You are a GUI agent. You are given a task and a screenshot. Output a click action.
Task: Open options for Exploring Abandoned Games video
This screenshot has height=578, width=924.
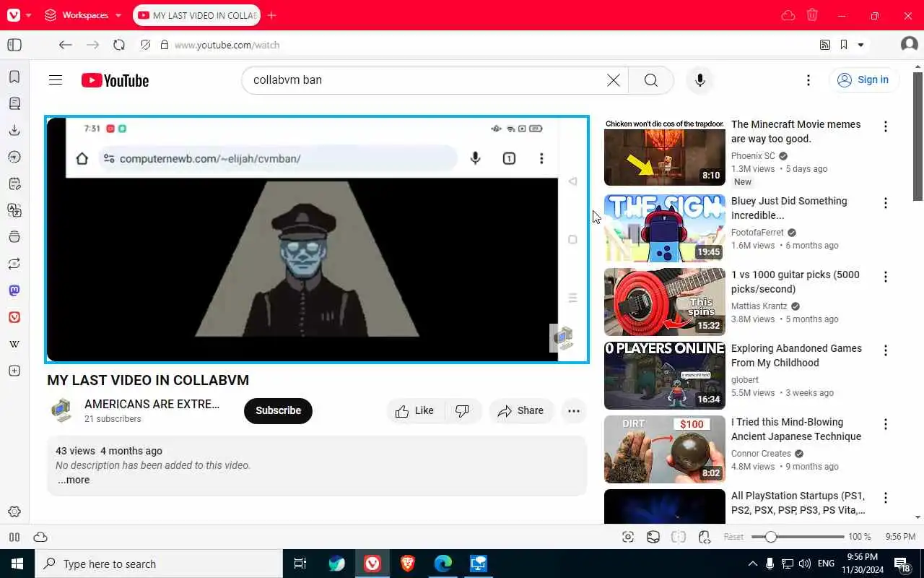[x=886, y=350]
